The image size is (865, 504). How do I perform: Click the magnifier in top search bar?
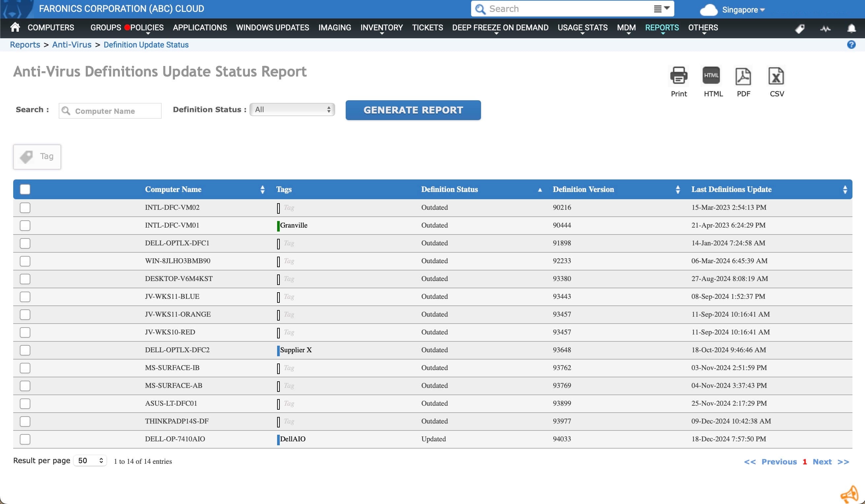[480, 9]
